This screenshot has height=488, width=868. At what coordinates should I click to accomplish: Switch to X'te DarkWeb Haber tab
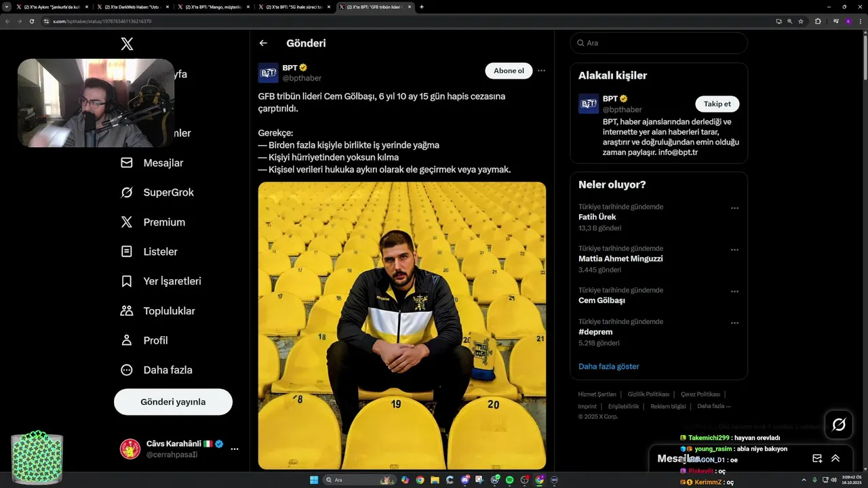[x=134, y=7]
